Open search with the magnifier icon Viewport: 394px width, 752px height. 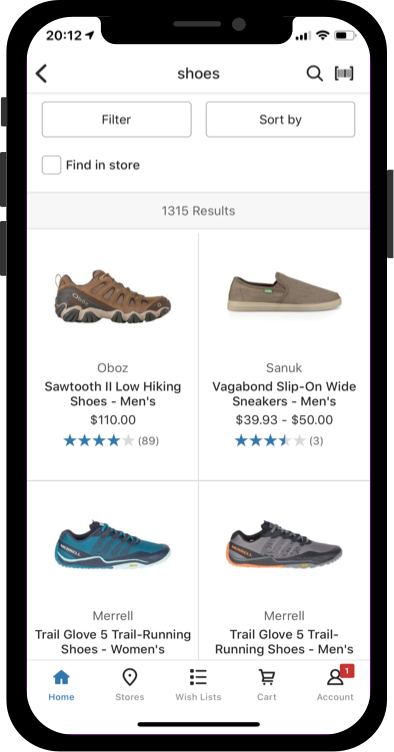[314, 73]
